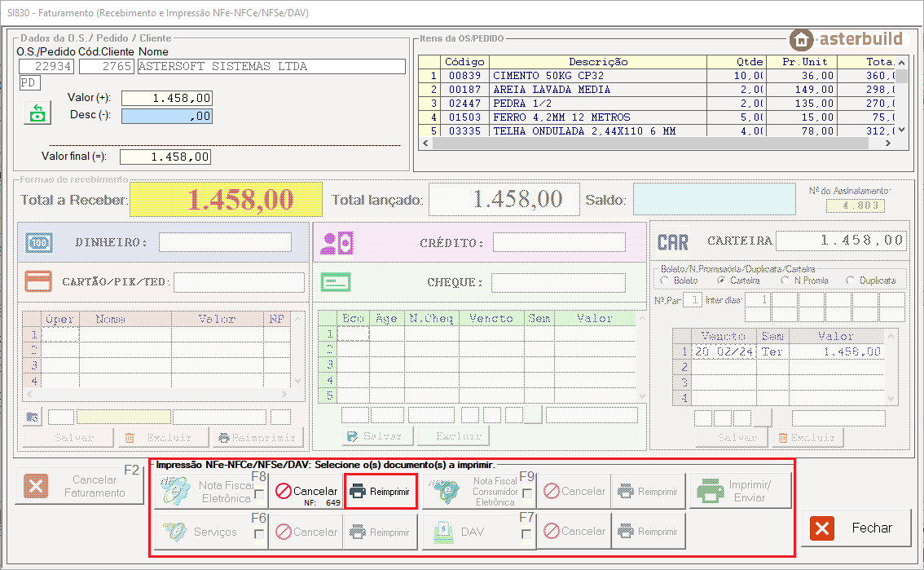924x570 pixels.
Task: Check the Serviços checkbox
Action: [259, 535]
